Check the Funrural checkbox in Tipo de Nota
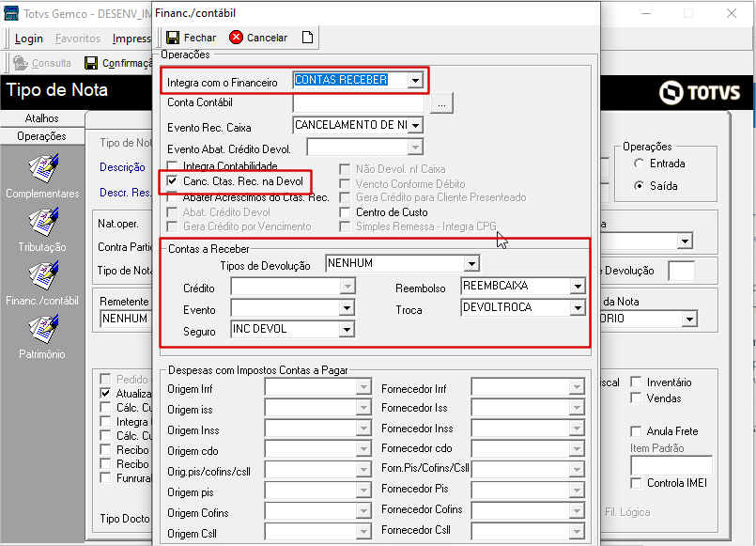 click(105, 478)
